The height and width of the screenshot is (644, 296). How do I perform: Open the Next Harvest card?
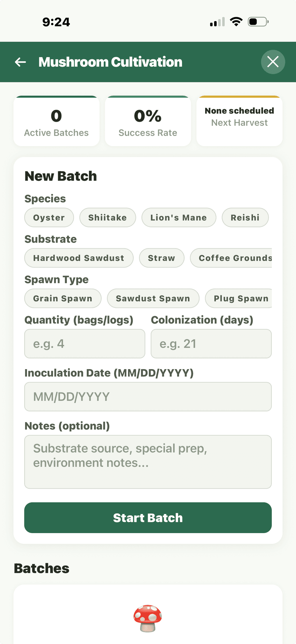click(x=239, y=121)
